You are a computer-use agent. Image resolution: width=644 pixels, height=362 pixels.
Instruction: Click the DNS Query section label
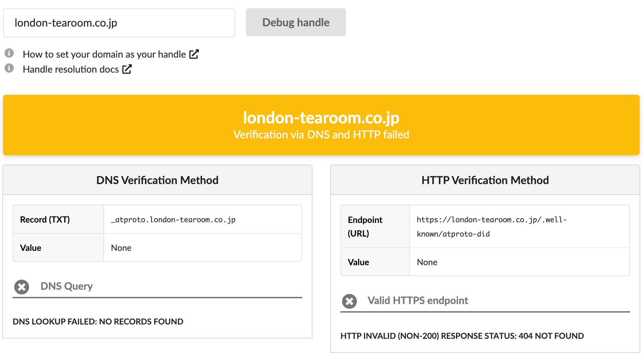coord(67,286)
